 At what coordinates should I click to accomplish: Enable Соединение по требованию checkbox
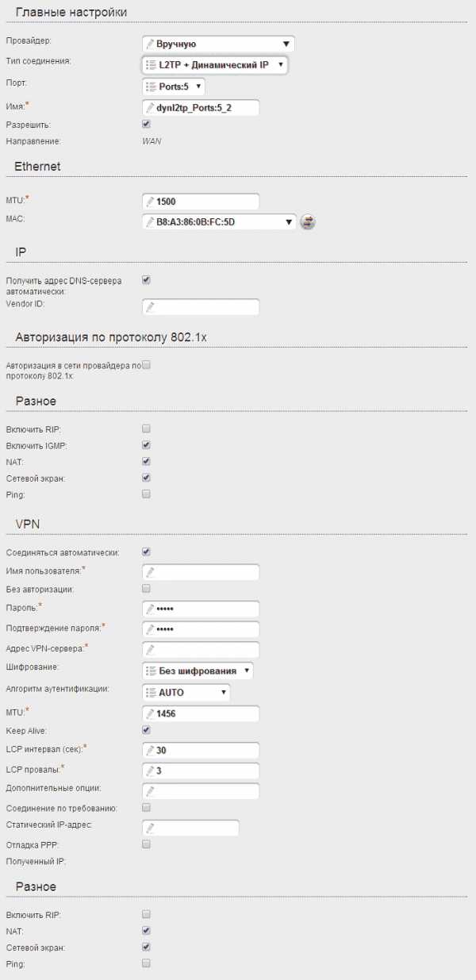coord(146,807)
